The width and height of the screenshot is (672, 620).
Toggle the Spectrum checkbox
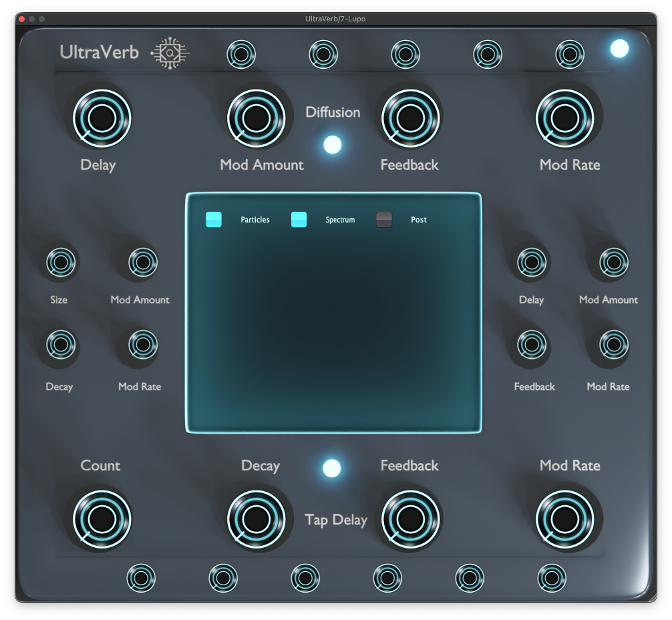tap(299, 219)
